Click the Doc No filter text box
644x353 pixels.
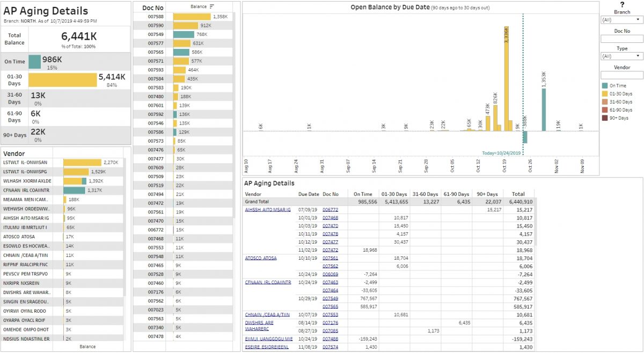click(x=622, y=39)
